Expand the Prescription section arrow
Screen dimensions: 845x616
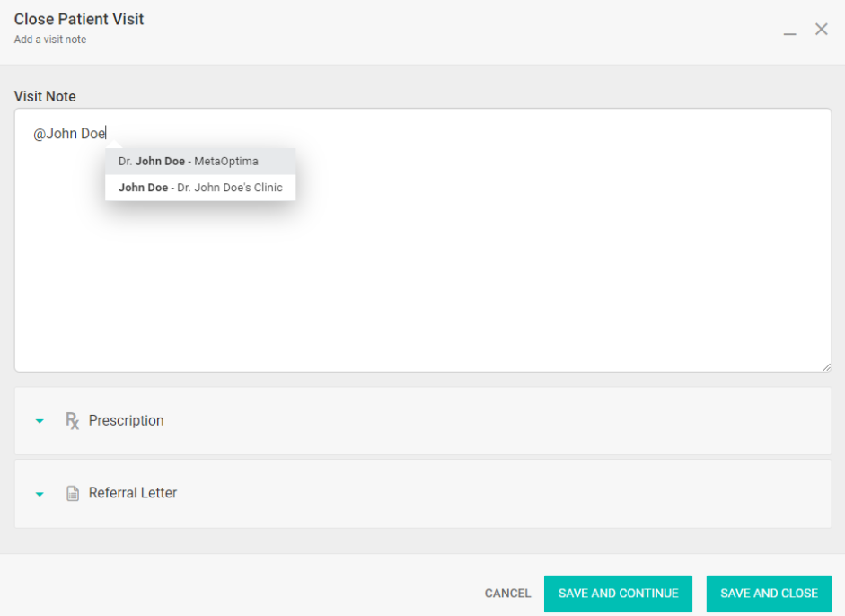click(x=40, y=421)
